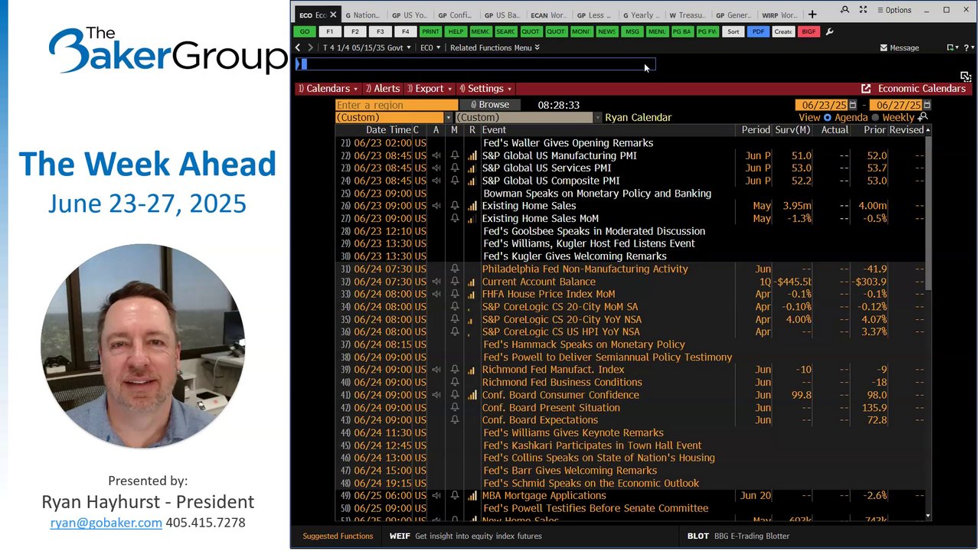Switch to the ECAN Wor... tab
This screenshot has height=551, width=980.
point(548,15)
